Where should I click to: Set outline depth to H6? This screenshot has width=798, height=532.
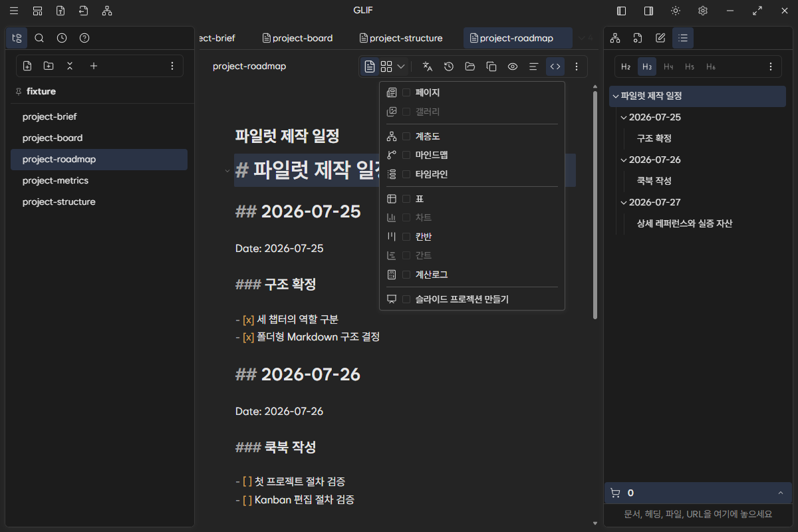(711, 66)
